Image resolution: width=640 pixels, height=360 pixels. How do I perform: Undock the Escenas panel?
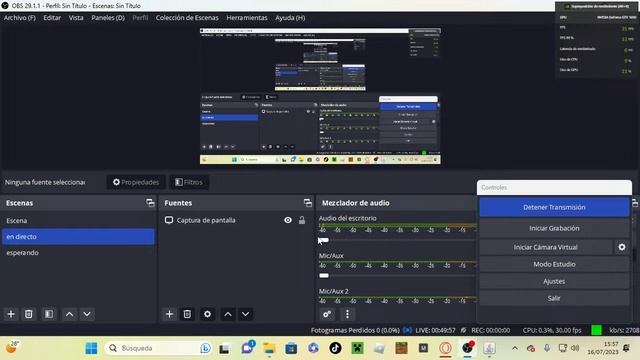150,203
